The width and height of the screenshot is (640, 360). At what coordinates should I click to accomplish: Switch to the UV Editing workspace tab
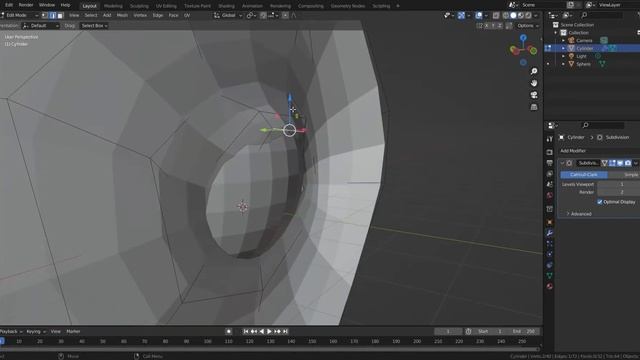click(166, 6)
